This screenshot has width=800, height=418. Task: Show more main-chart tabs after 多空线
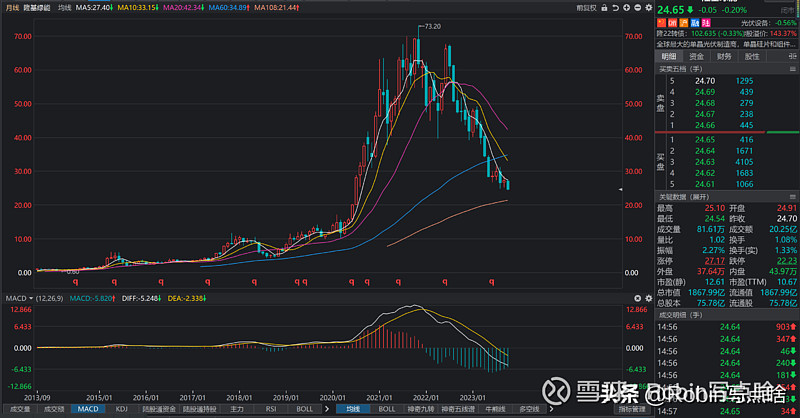tap(551, 409)
